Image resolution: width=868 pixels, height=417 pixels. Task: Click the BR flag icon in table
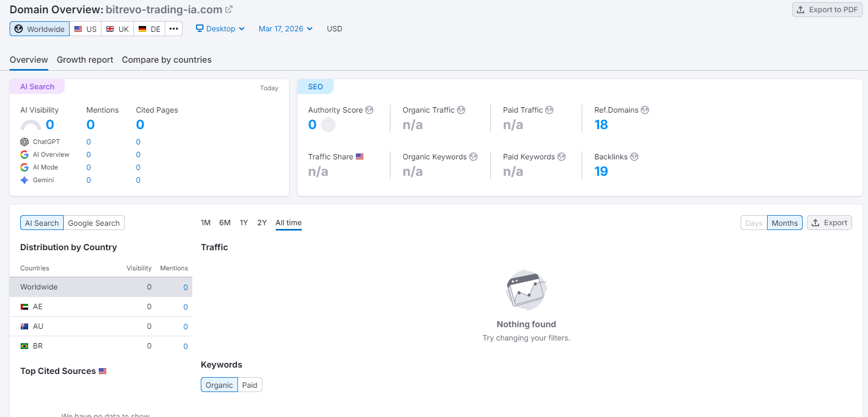click(24, 346)
